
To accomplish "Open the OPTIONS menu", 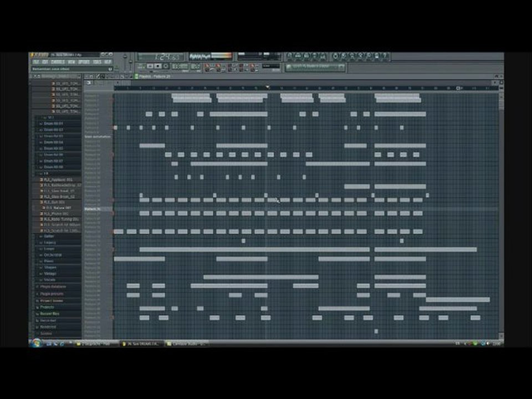I will (84, 62).
